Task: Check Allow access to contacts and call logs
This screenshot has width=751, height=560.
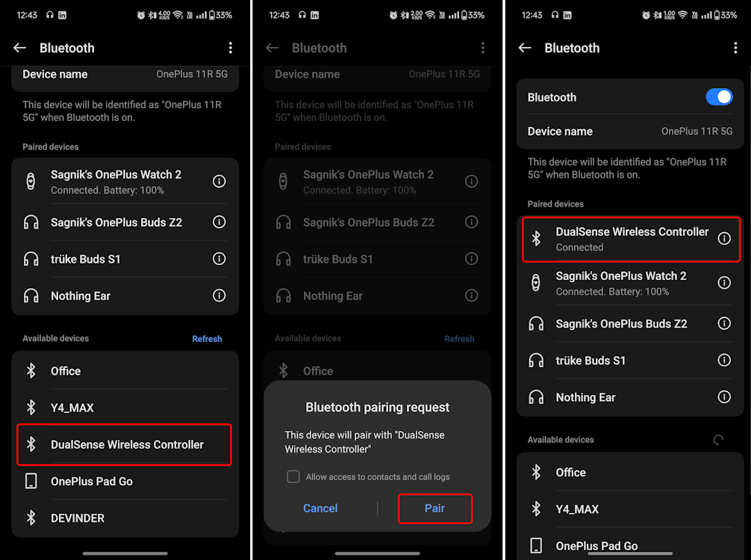Action: (293, 476)
